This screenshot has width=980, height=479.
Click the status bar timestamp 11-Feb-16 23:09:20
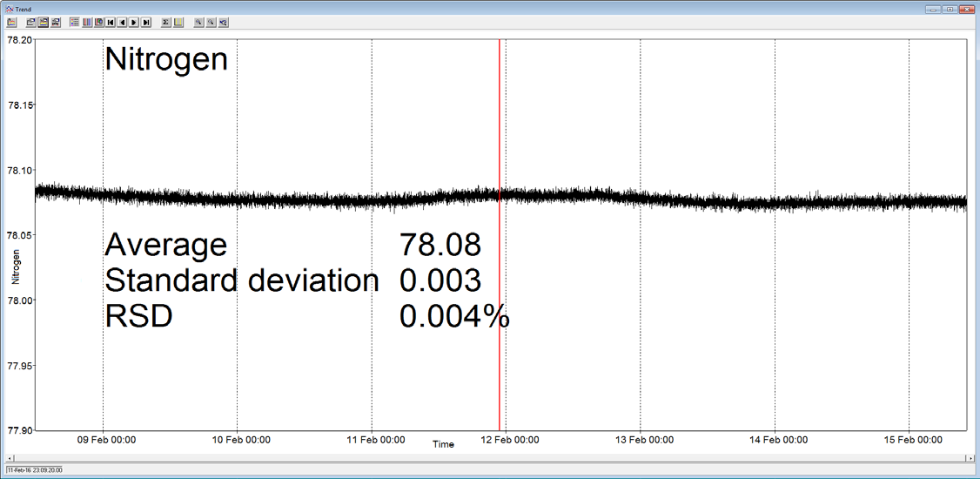(x=34, y=469)
